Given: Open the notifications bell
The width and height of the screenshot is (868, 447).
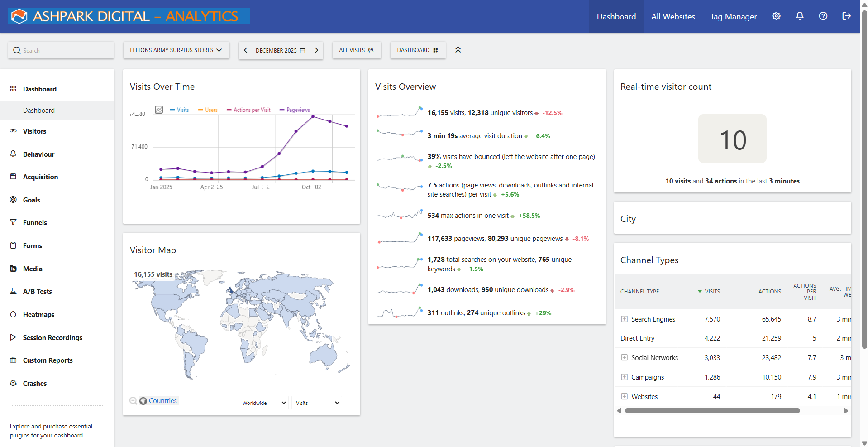Looking at the screenshot, I should click(x=799, y=16).
